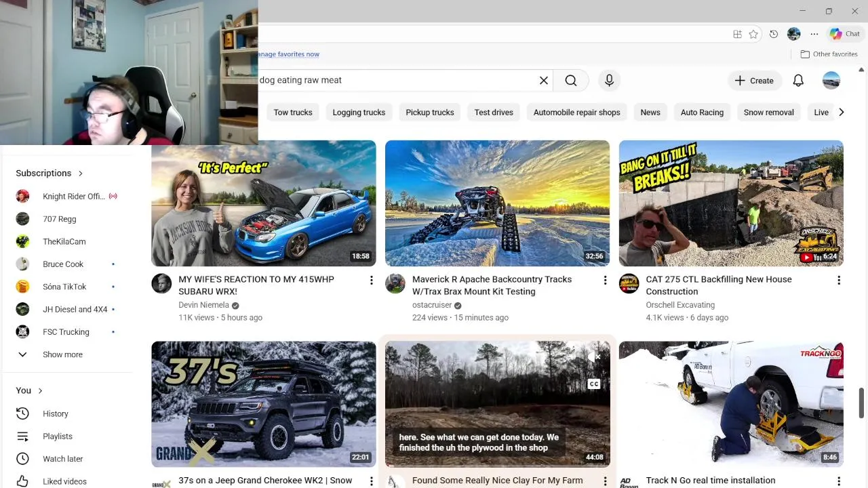Screen dimensions: 868x488
Task: Open options menu for Track N Go video
Action: click(839, 481)
